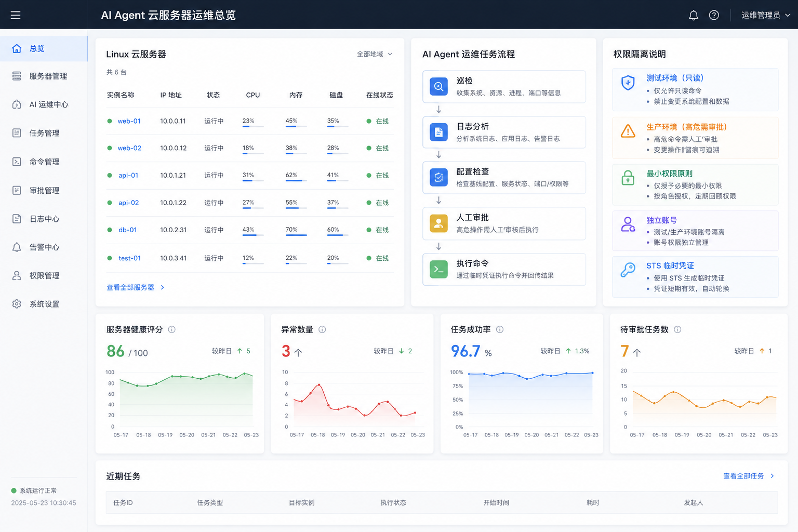The image size is (798, 532).
Task: Click info icon beside 服务器健康评分
Action: [x=172, y=329]
